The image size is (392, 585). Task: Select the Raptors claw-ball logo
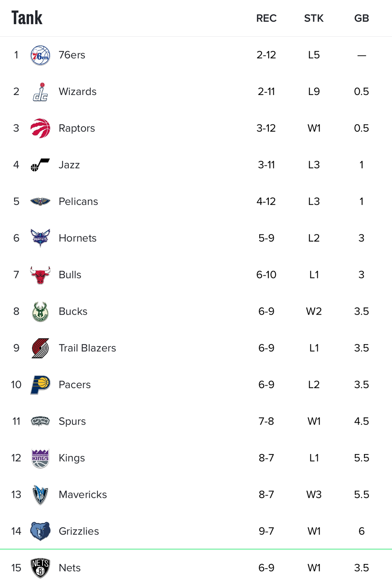click(x=40, y=128)
